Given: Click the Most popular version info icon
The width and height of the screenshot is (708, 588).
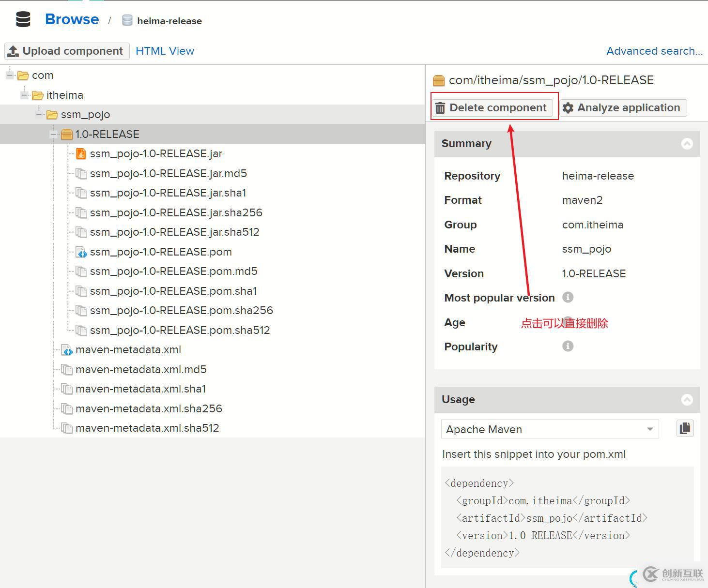Looking at the screenshot, I should [568, 297].
